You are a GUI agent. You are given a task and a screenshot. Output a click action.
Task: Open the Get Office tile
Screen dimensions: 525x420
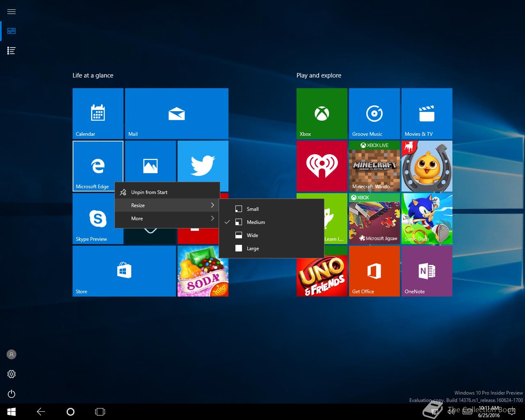pyautogui.click(x=374, y=271)
